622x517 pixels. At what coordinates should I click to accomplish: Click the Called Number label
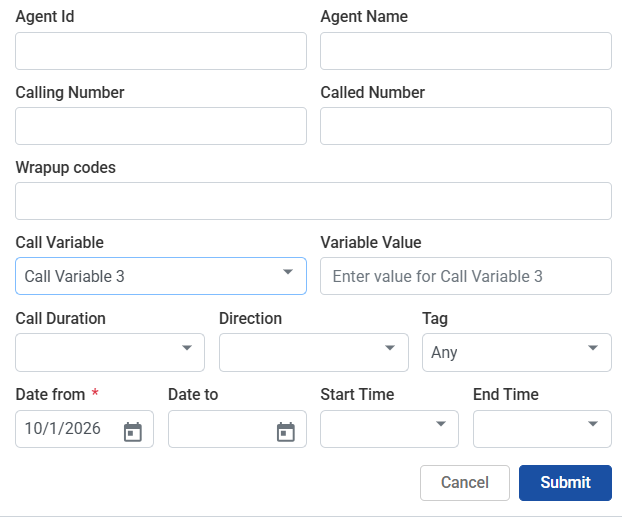tap(372, 92)
